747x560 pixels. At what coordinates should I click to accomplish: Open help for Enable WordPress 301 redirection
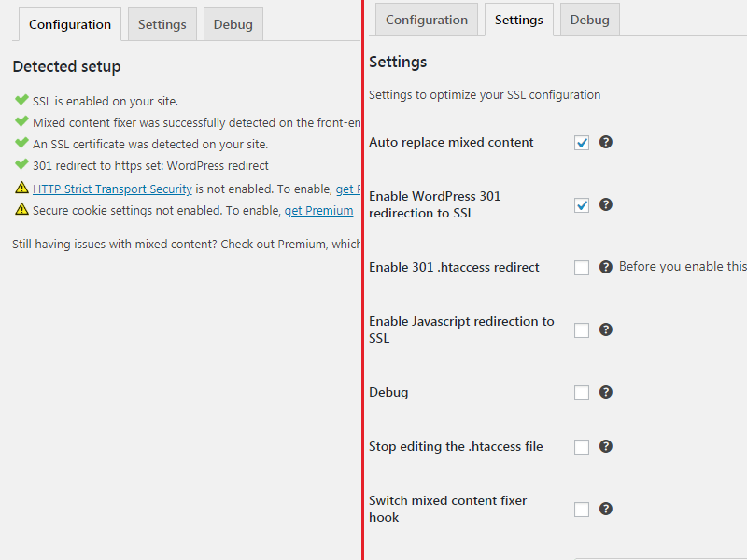(606, 204)
